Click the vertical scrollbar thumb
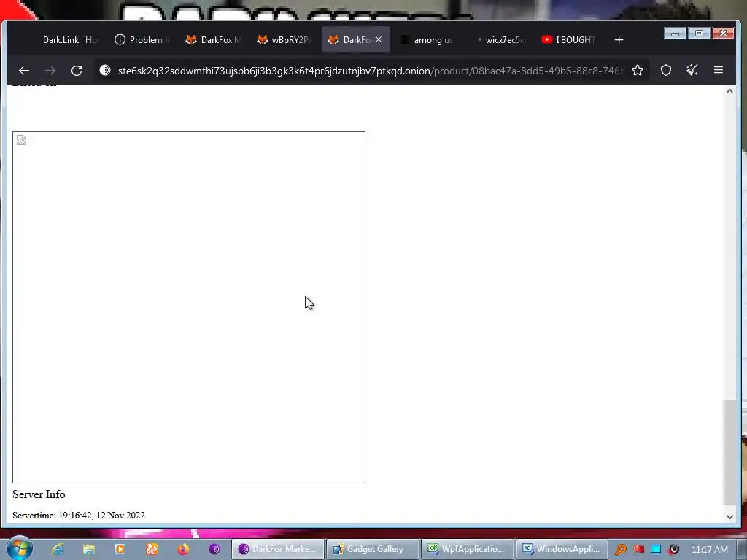 pyautogui.click(x=729, y=452)
